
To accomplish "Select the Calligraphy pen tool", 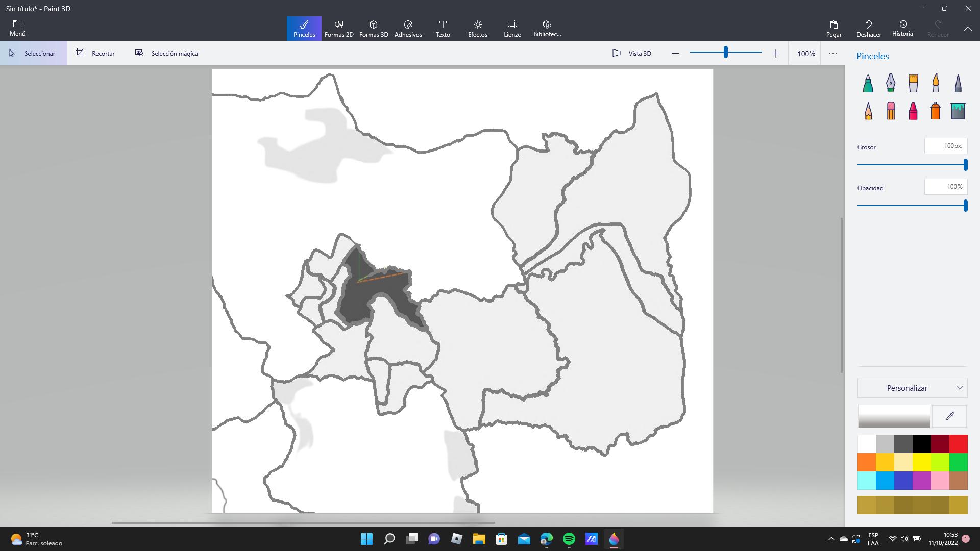I will click(891, 83).
